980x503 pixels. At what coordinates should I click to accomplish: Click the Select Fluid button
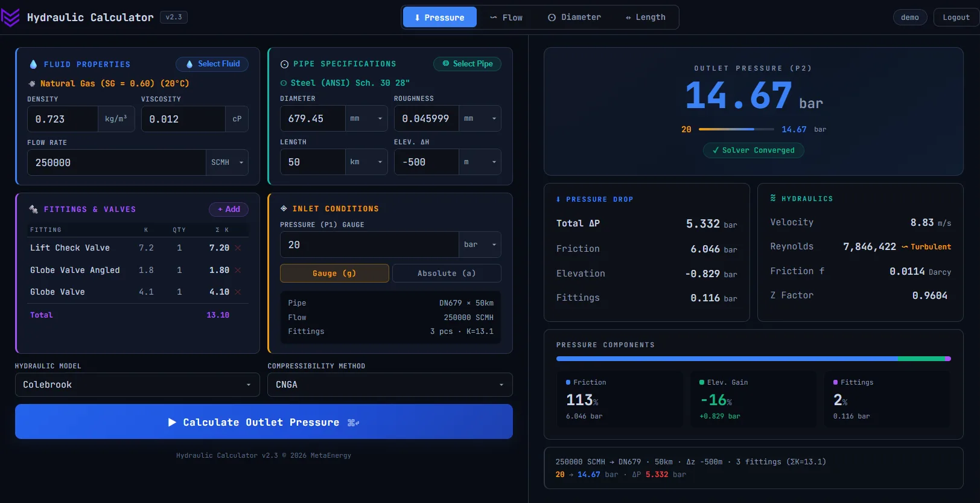(x=212, y=64)
